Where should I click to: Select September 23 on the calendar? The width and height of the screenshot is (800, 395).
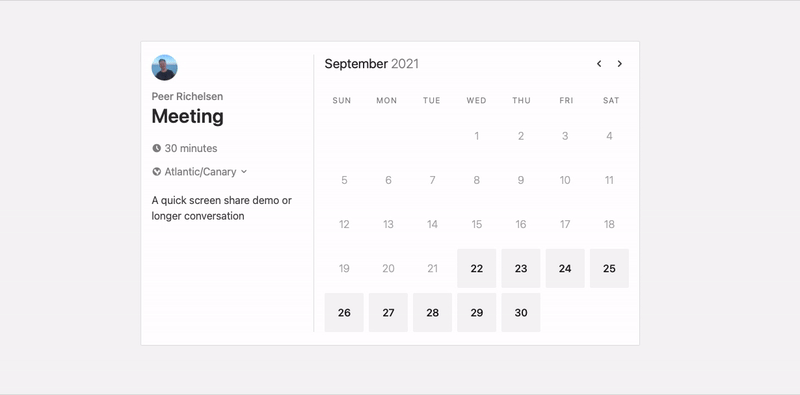[521, 268]
